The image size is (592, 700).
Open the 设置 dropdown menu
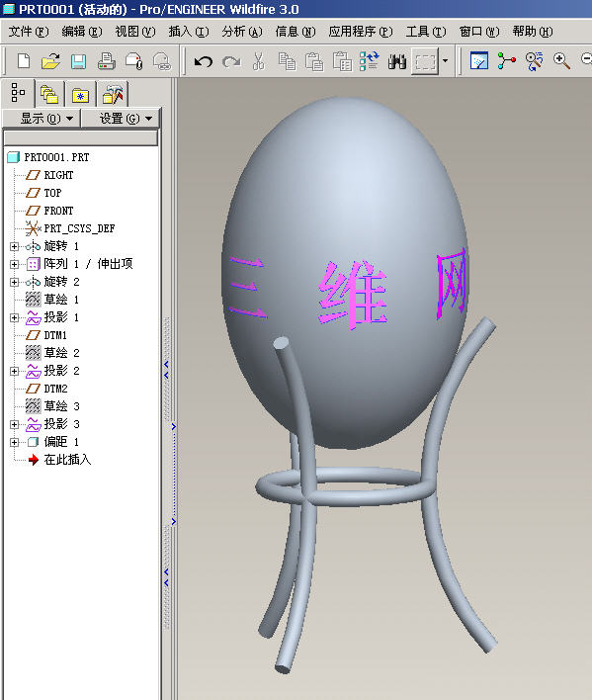point(121,119)
